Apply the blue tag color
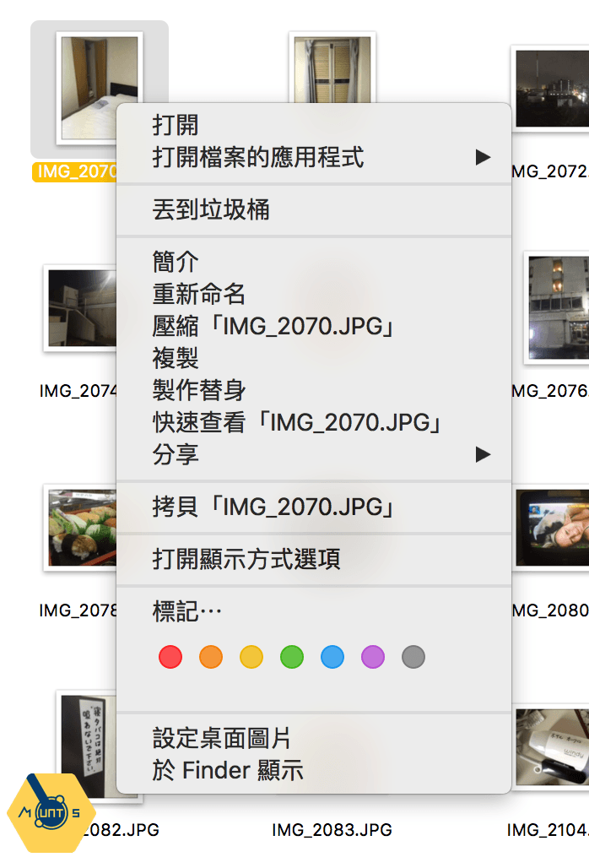Viewport: 589px width, 868px height. tap(332, 657)
